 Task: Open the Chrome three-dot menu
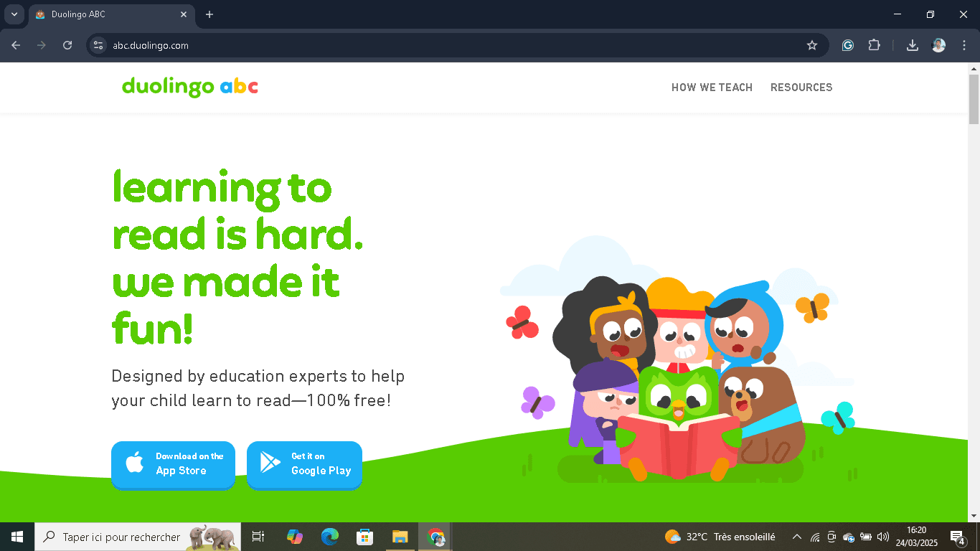click(963, 44)
